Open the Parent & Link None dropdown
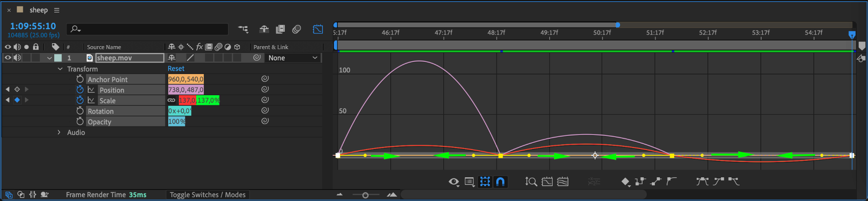 [x=292, y=58]
